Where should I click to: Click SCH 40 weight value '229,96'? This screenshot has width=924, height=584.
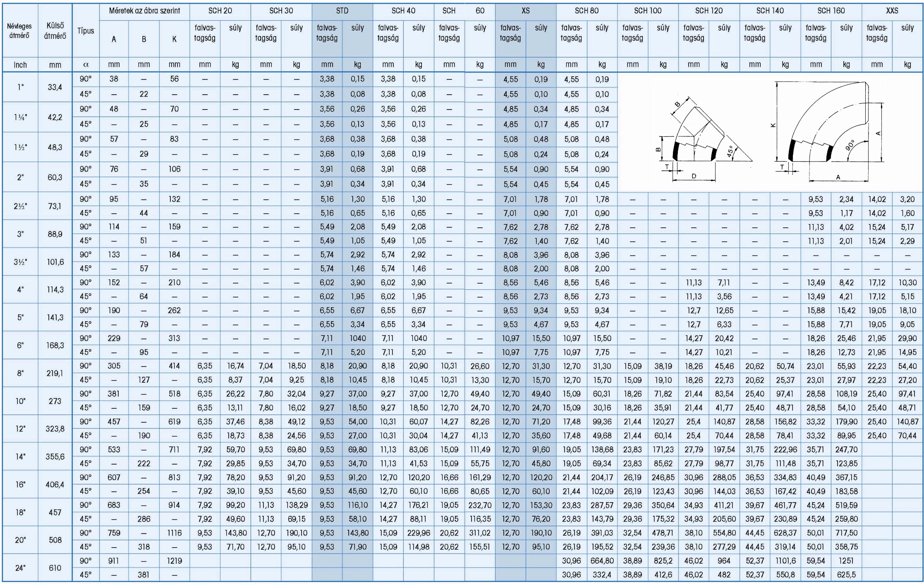[x=419, y=533]
